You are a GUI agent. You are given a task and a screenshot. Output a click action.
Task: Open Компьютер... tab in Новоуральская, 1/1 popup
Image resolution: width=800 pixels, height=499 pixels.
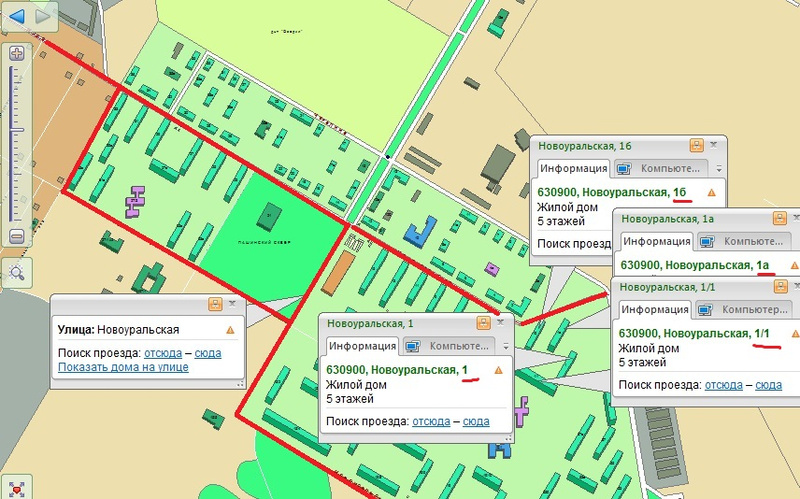744,310
